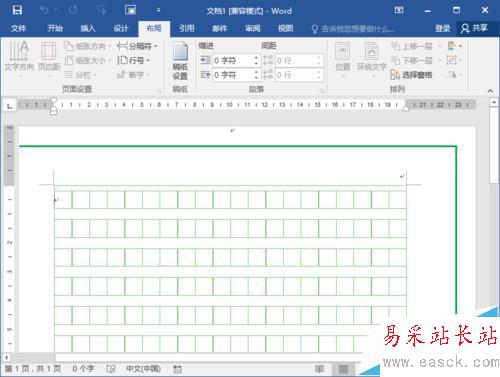Click the tab stop selector at ruler corner

pyautogui.click(x=9, y=106)
